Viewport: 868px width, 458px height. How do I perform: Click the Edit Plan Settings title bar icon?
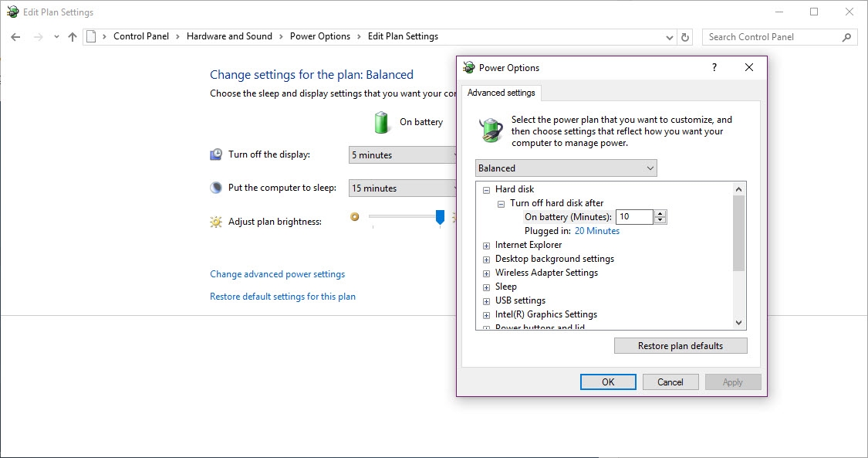[x=13, y=12]
